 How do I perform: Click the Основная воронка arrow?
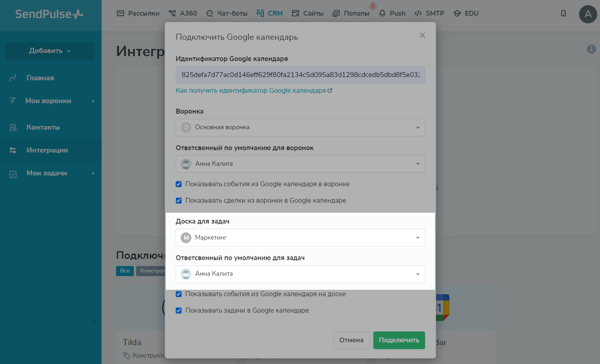point(418,128)
